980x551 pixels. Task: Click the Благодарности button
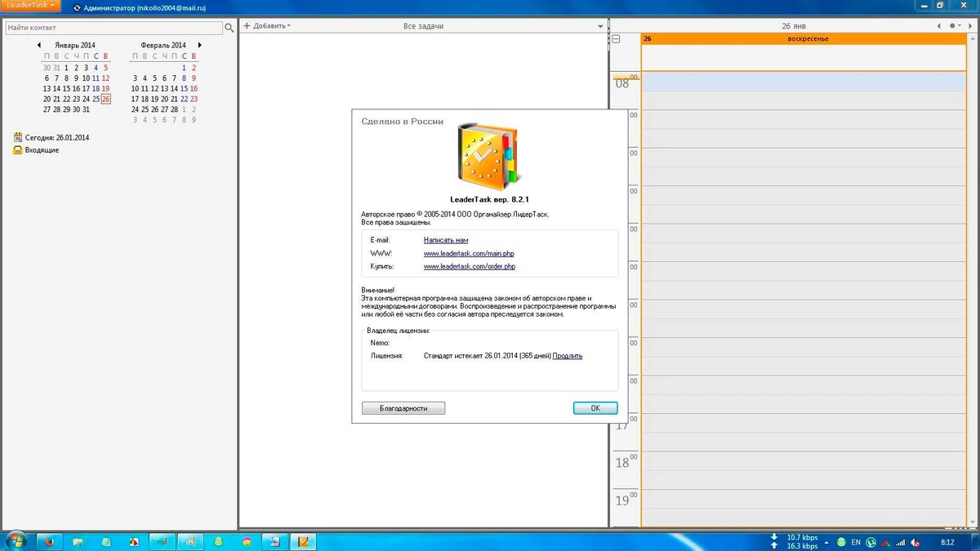[403, 408]
